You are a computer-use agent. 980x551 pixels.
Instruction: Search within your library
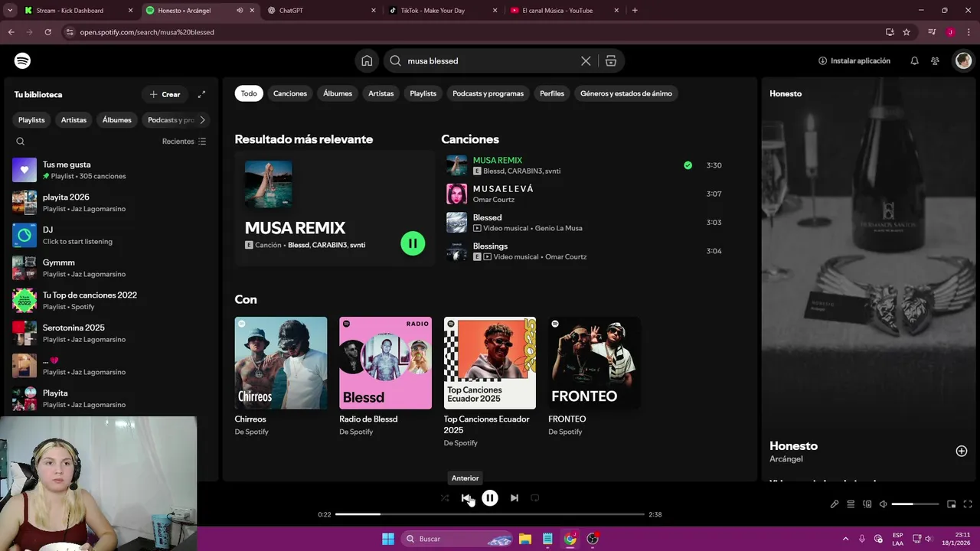(x=21, y=142)
